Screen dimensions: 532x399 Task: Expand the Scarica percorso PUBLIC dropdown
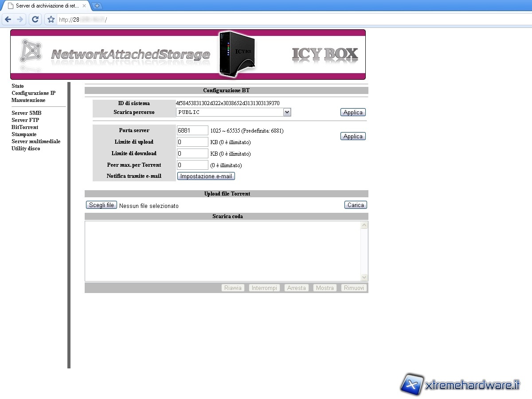click(x=287, y=113)
